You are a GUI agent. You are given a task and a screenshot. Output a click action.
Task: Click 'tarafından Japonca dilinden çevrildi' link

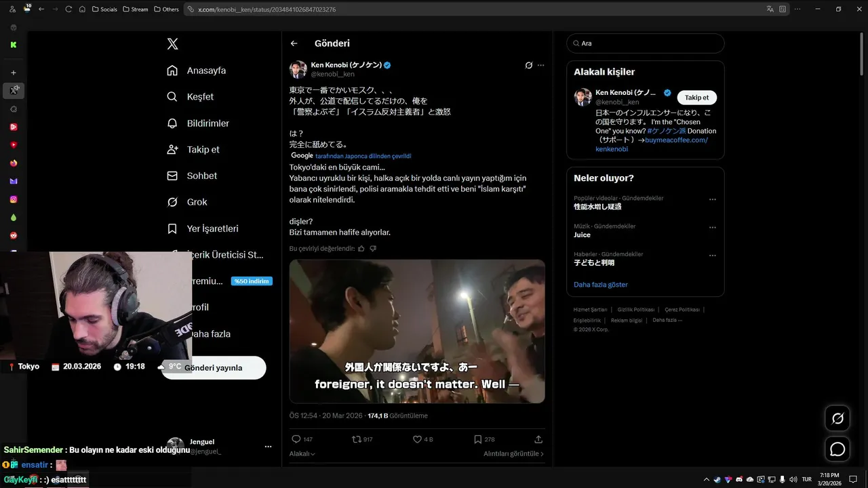click(x=363, y=156)
